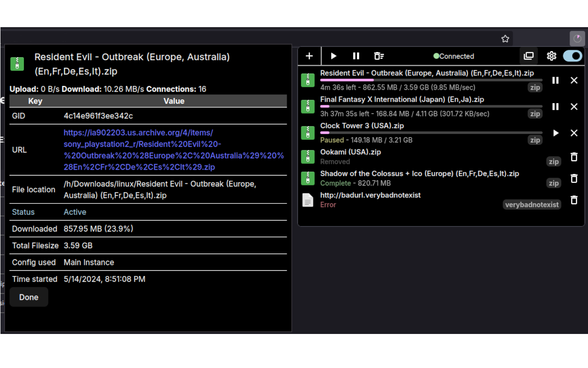This screenshot has height=368, width=588.
Task: Open settings gear icon
Action: coord(551,56)
